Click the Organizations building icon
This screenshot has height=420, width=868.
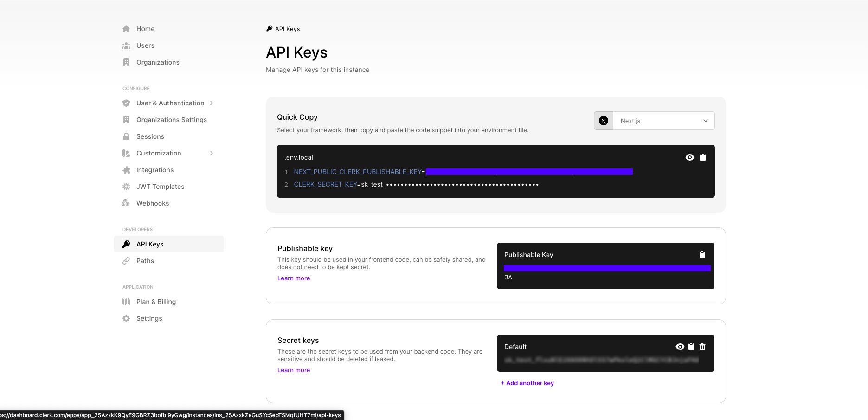tap(126, 62)
